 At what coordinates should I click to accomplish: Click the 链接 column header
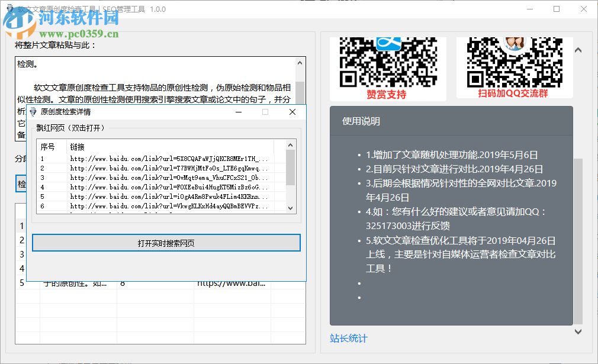[170, 147]
